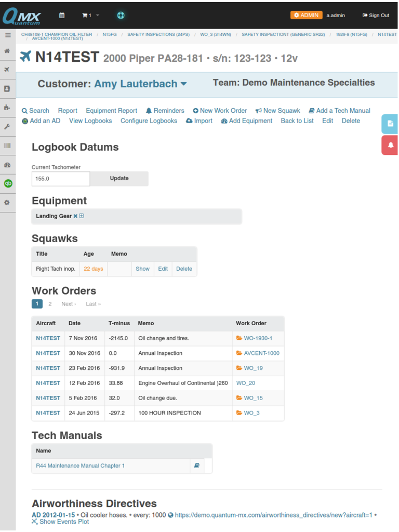This screenshot has height=532, width=399.
Task: Click Edit aircraft link
Action: pyautogui.click(x=327, y=121)
